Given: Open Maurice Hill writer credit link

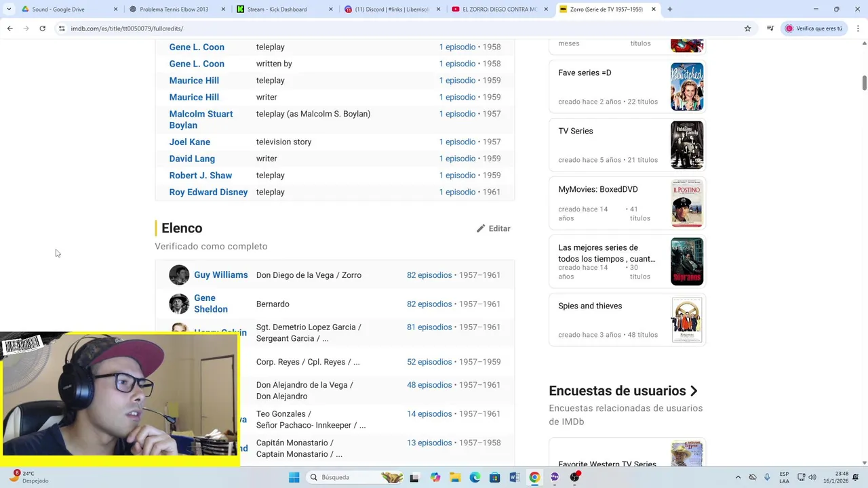Looking at the screenshot, I should pos(194,97).
